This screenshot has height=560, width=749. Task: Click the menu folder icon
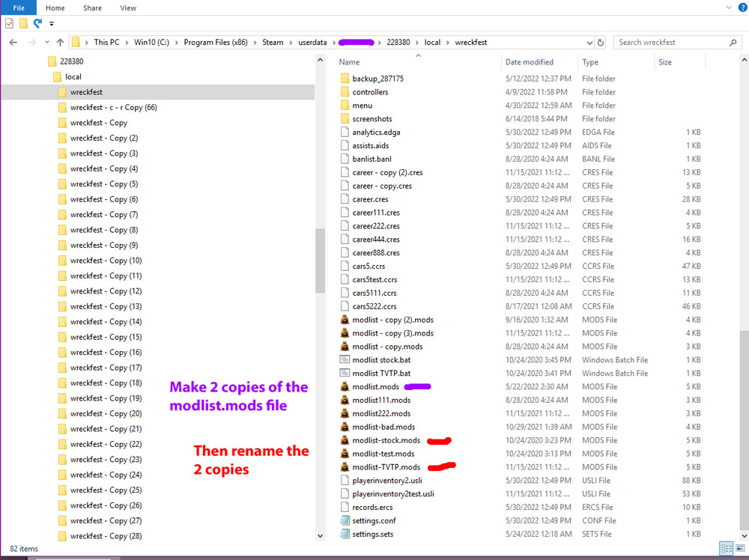coord(345,105)
